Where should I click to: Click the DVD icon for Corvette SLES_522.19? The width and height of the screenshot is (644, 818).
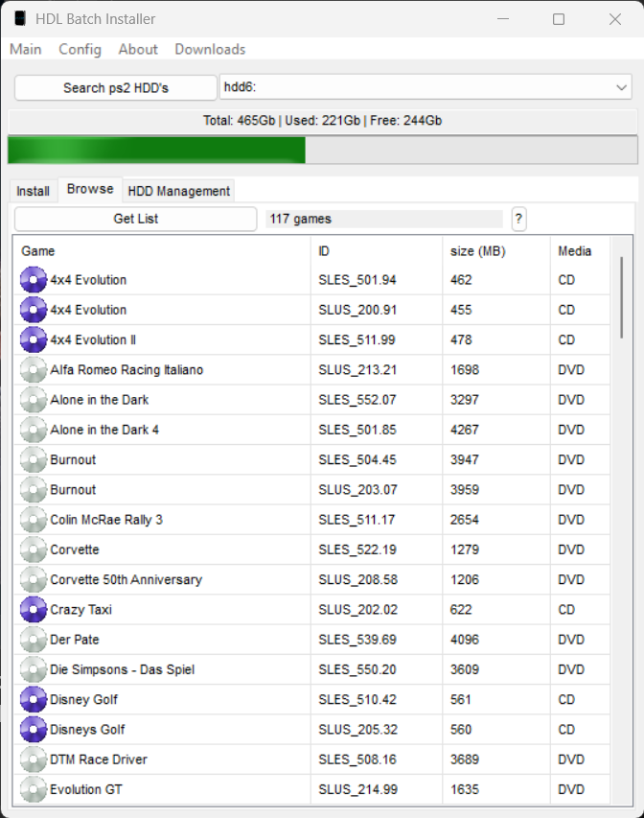34,549
